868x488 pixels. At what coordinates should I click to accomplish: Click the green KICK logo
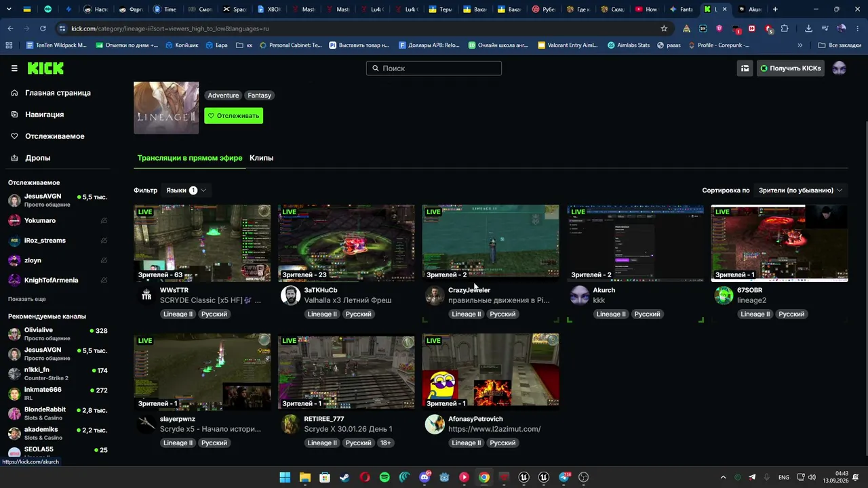click(x=45, y=68)
